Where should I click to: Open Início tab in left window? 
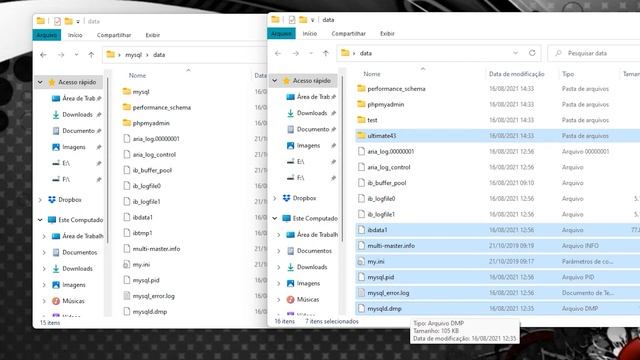tap(75, 35)
